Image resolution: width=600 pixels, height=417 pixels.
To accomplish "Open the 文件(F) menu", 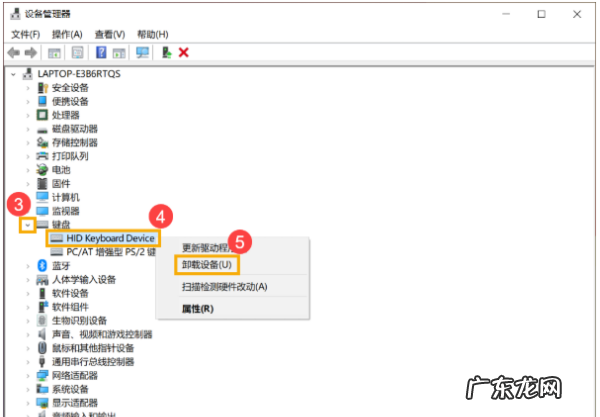I will pyautogui.click(x=25, y=33).
